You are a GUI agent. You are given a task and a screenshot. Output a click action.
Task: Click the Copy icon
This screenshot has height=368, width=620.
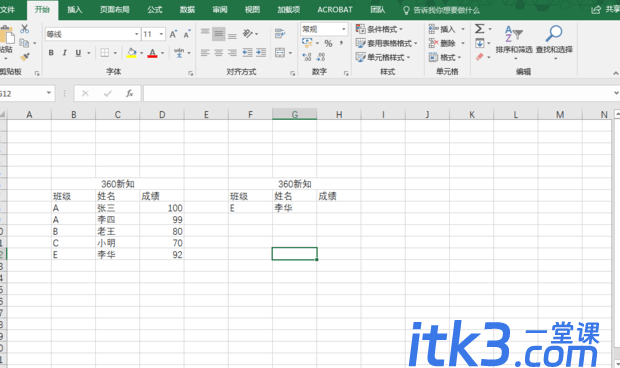(24, 43)
